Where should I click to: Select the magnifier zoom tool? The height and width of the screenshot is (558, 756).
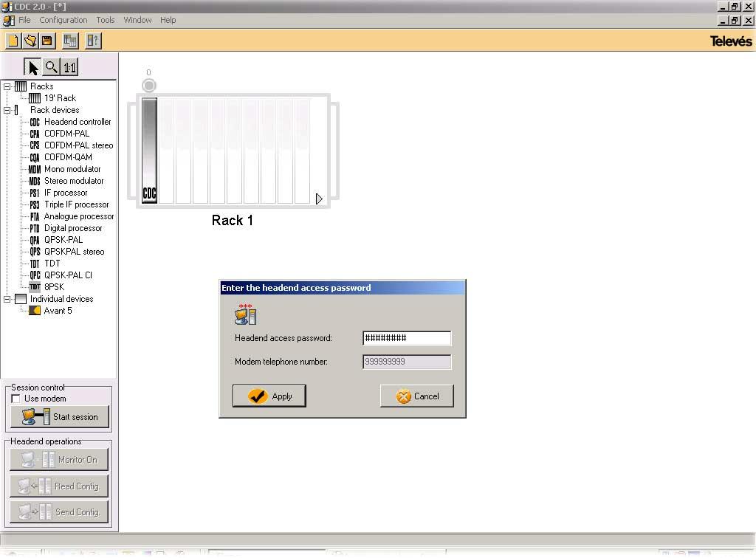pyautogui.click(x=51, y=67)
